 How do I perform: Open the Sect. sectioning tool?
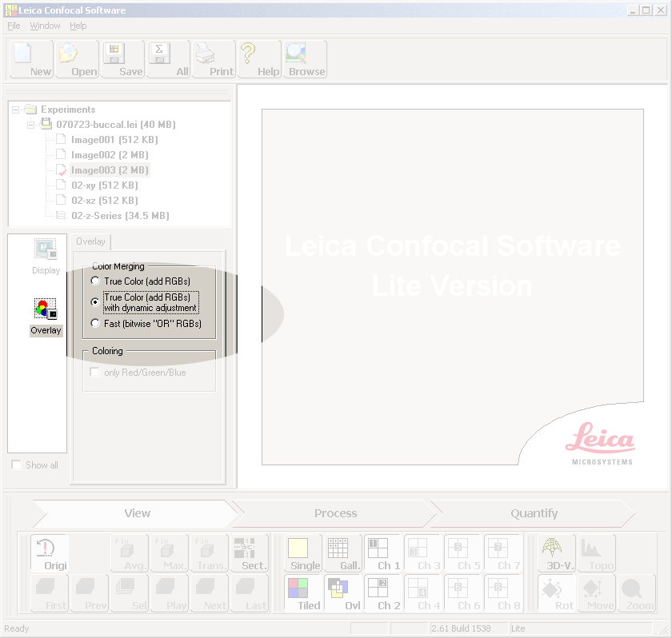pos(250,553)
